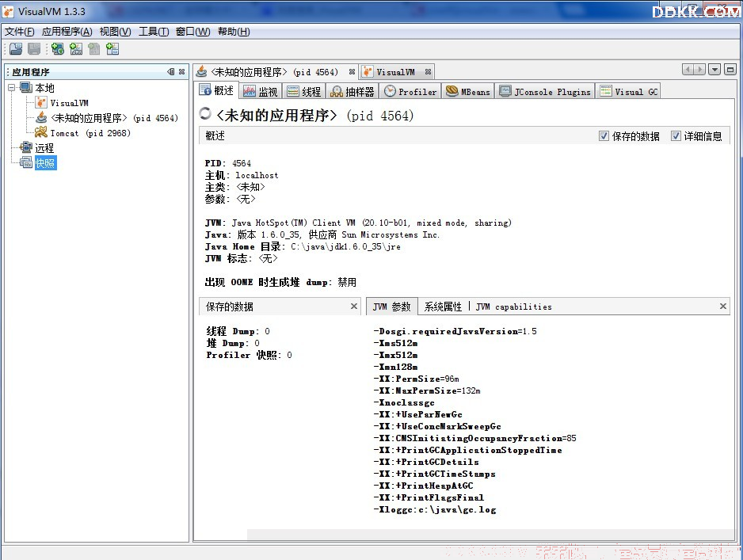Select 远程 node in applications tree
This screenshot has width=743, height=560.
pyautogui.click(x=44, y=148)
